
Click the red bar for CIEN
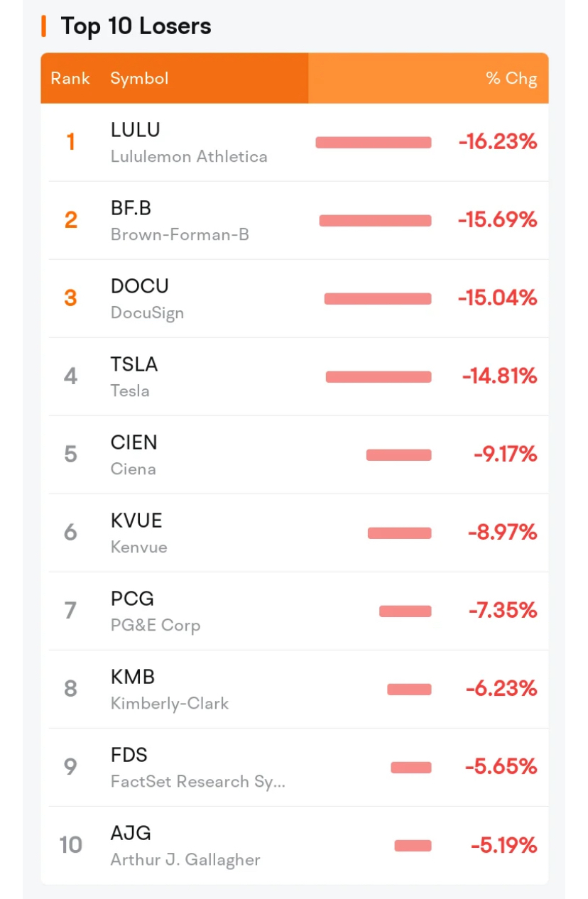[x=398, y=454]
